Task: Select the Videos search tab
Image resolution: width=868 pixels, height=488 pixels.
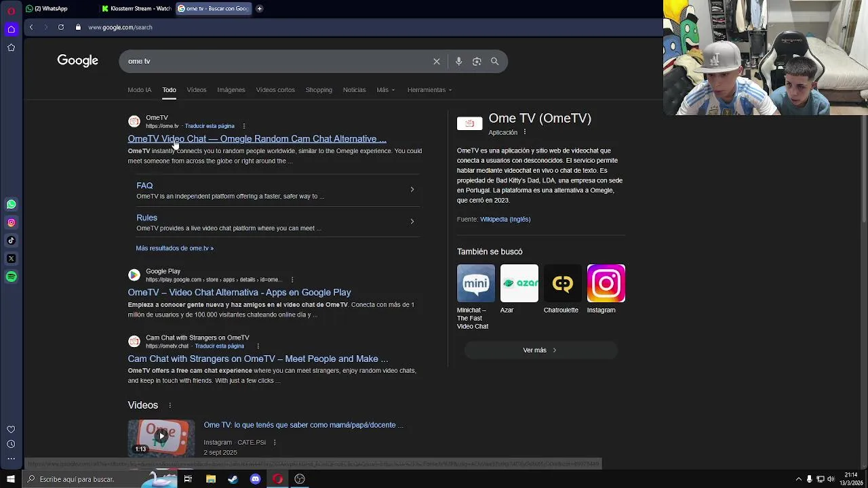Action: pos(197,90)
